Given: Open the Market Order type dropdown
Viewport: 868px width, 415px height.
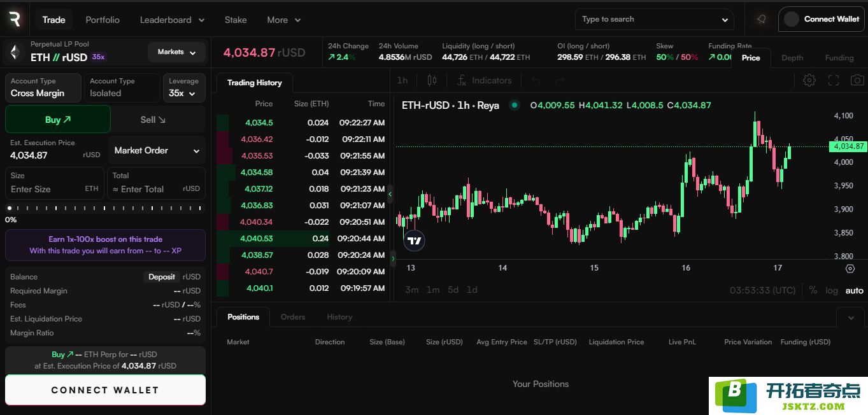Looking at the screenshot, I should 157,150.
